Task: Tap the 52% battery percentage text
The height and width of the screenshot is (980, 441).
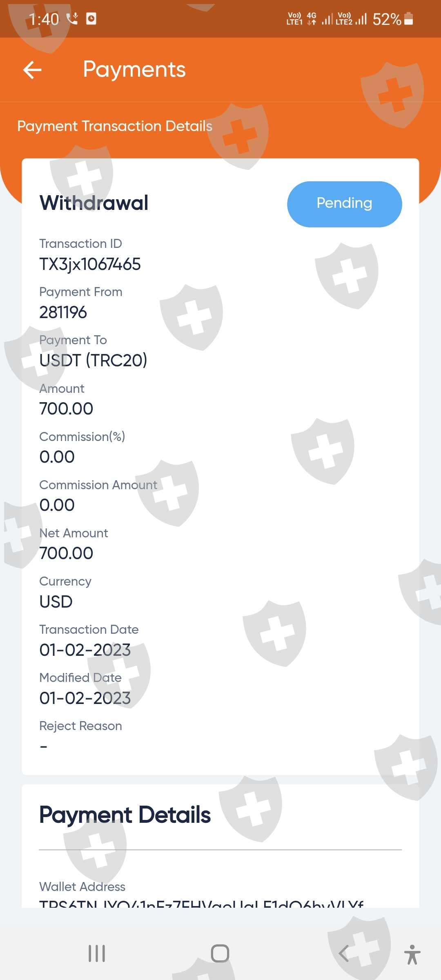Action: (x=386, y=19)
